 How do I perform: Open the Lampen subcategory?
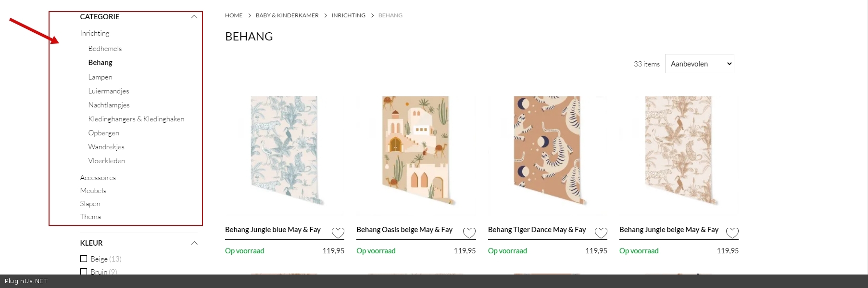point(100,77)
